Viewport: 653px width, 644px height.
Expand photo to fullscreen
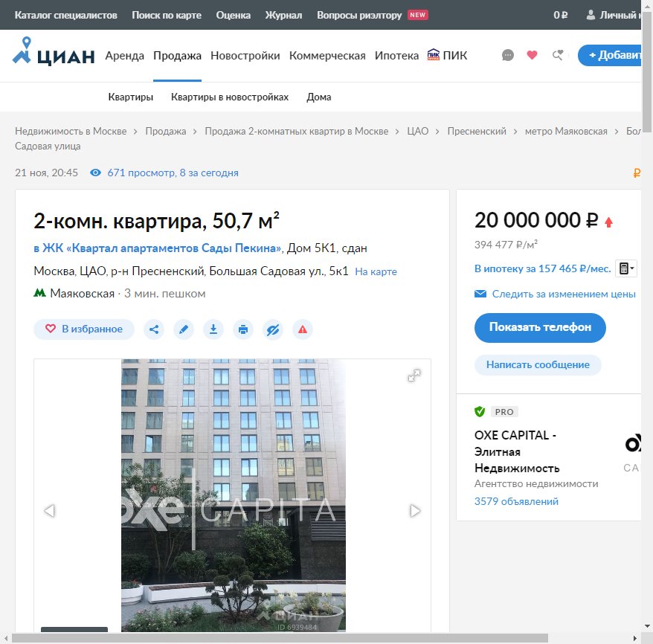click(414, 376)
